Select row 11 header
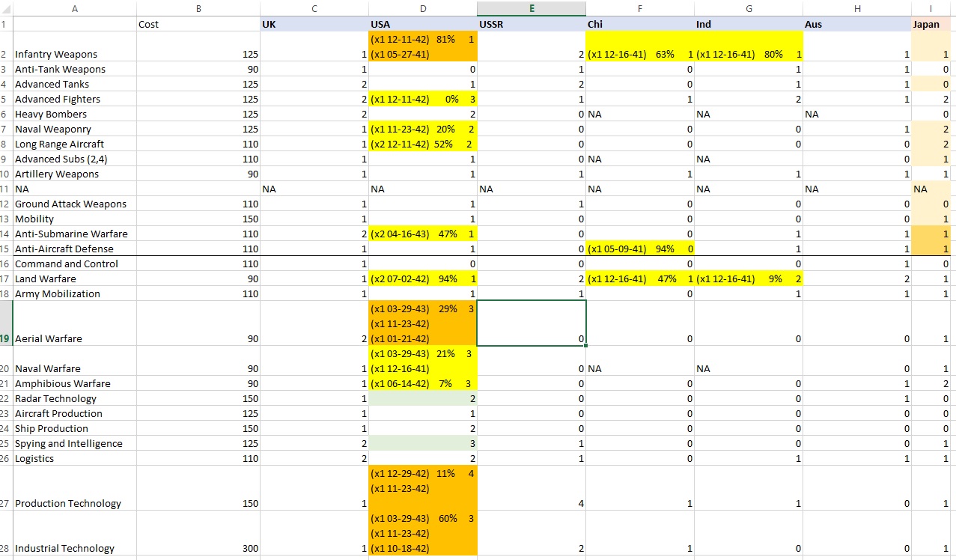Screen dimensions: 956x560 click(6, 189)
